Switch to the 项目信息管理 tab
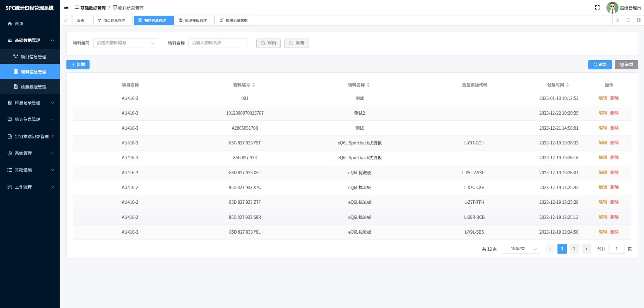 point(113,20)
